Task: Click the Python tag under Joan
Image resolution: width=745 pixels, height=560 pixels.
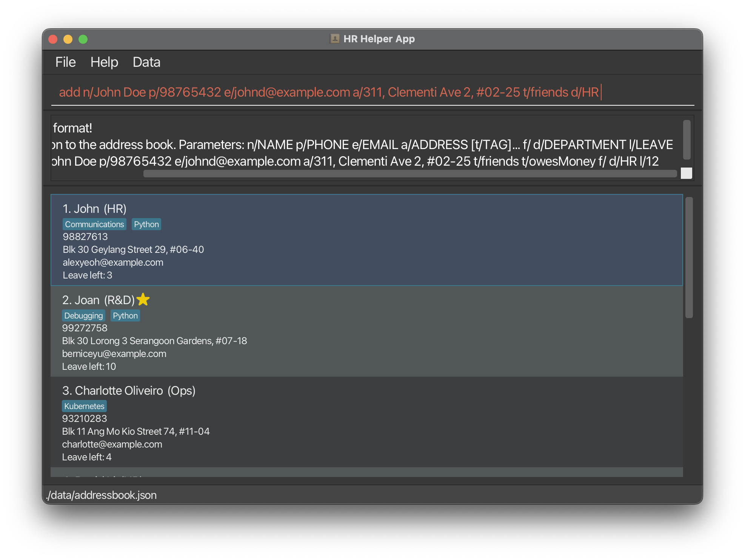Action: pos(125,316)
